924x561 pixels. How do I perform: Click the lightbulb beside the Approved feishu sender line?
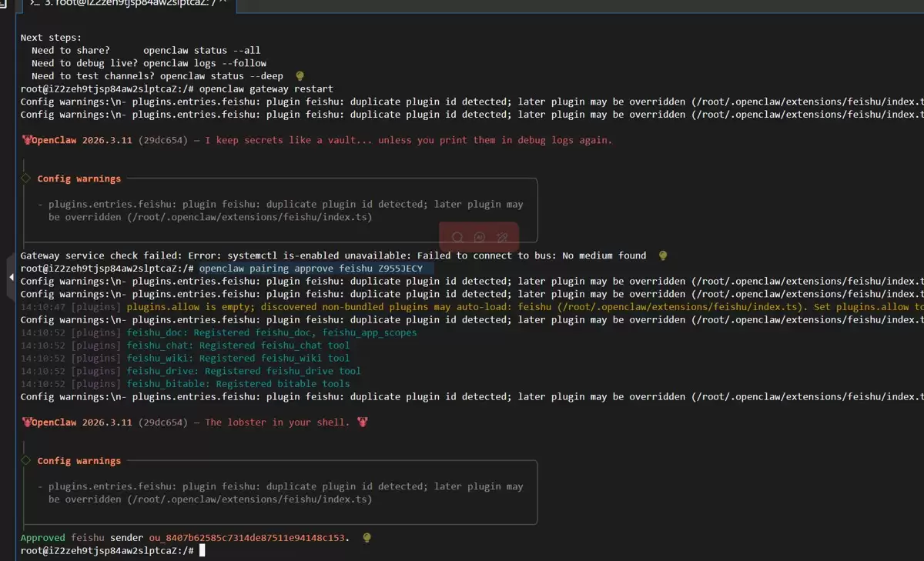pyautogui.click(x=367, y=538)
